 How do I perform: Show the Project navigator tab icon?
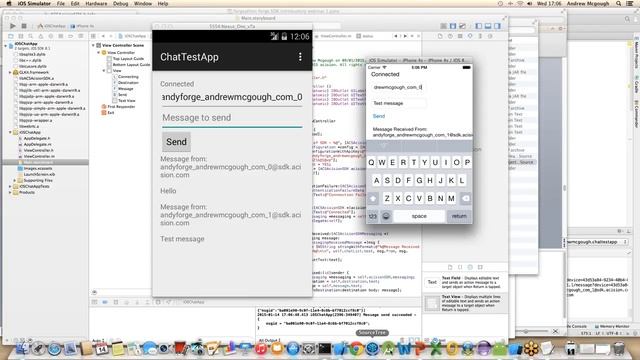pos(11,36)
